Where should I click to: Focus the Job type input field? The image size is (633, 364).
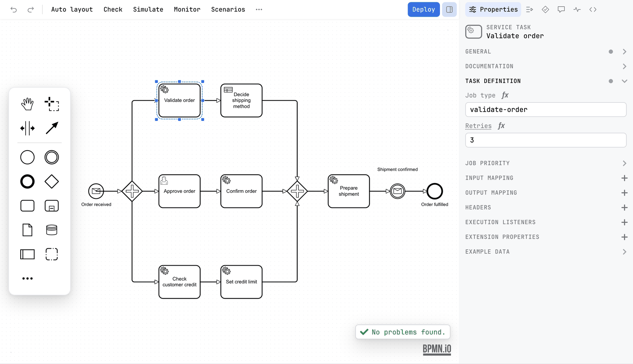click(x=546, y=109)
